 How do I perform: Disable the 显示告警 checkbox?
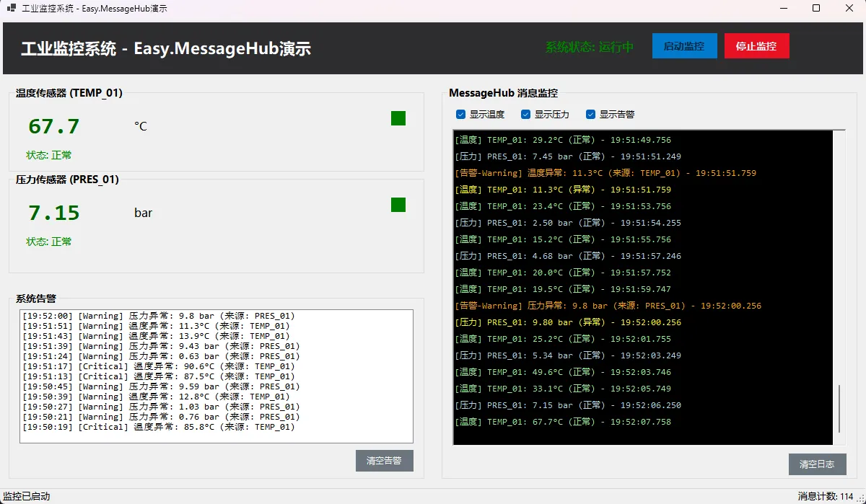pyautogui.click(x=590, y=115)
